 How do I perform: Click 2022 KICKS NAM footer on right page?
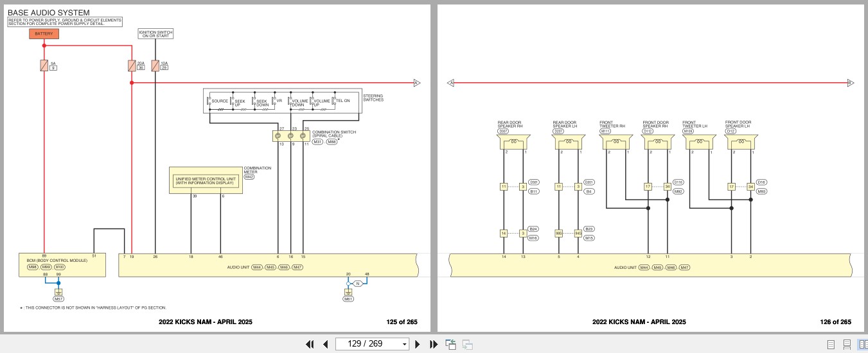tap(639, 322)
